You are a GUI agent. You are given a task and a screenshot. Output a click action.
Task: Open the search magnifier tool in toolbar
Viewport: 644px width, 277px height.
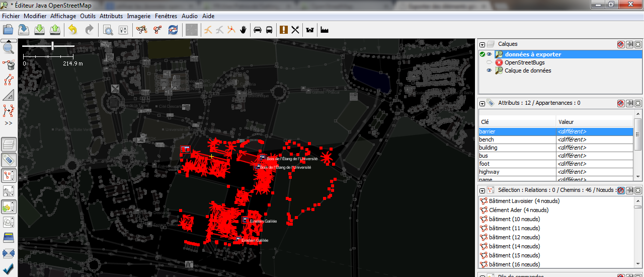[x=108, y=30]
